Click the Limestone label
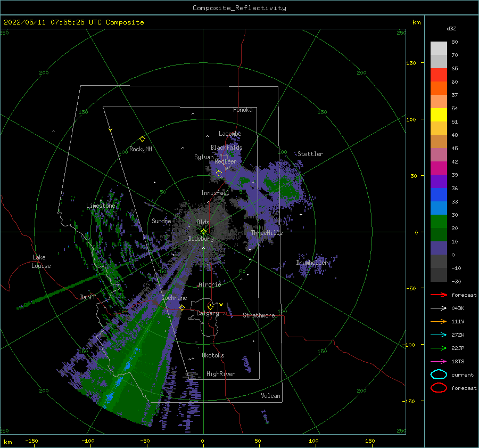This screenshot has height=448, width=479. 101,206
